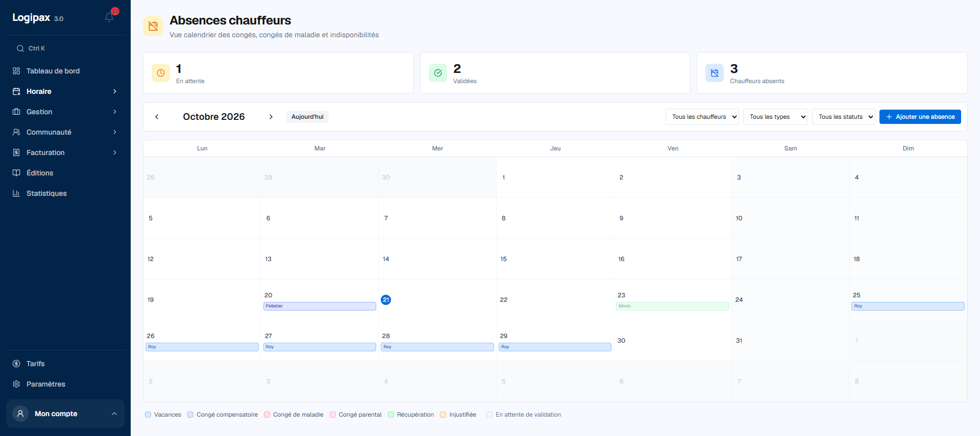The width and height of the screenshot is (980, 436).
Task: Click the Congé de maladie legend swatch
Action: tap(267, 415)
